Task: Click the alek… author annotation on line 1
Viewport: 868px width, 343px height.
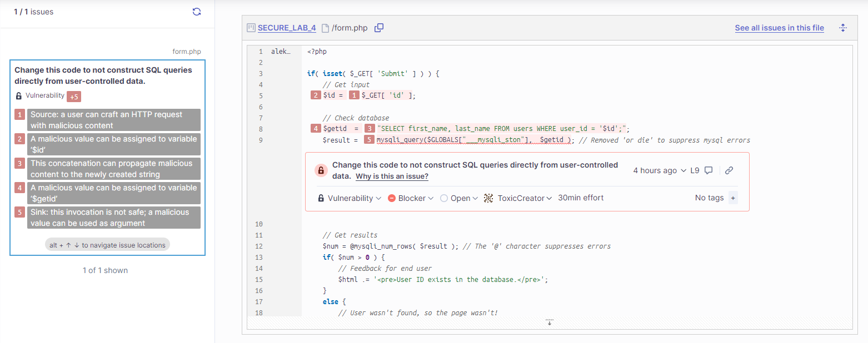Action: (281, 52)
